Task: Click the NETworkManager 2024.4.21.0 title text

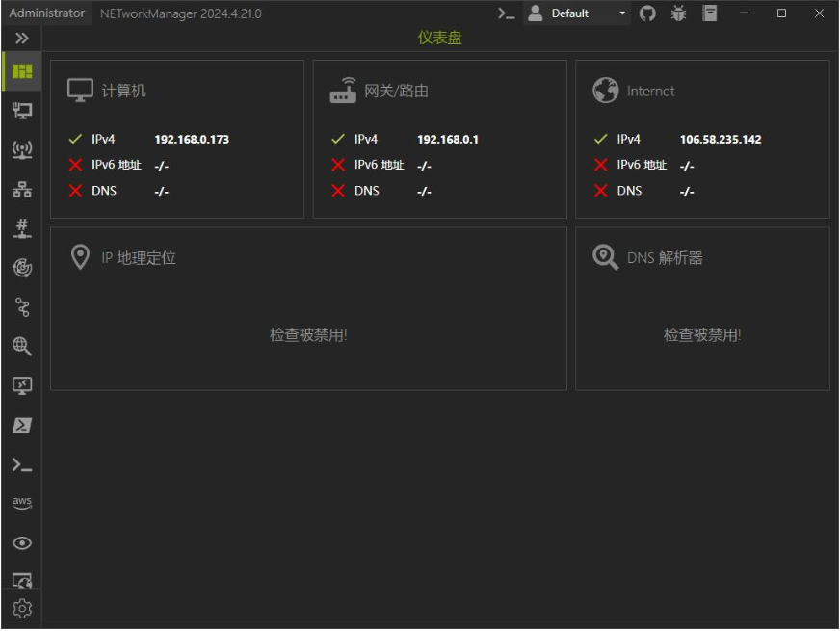Action: (x=180, y=13)
